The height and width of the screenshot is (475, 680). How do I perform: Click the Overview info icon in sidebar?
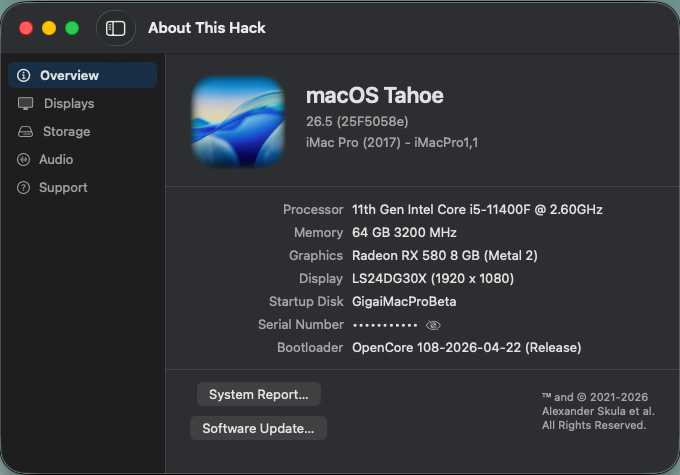[x=23, y=75]
